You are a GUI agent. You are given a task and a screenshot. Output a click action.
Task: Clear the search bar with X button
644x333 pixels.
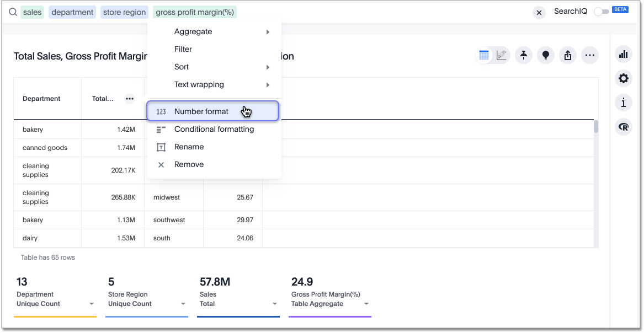pos(539,12)
